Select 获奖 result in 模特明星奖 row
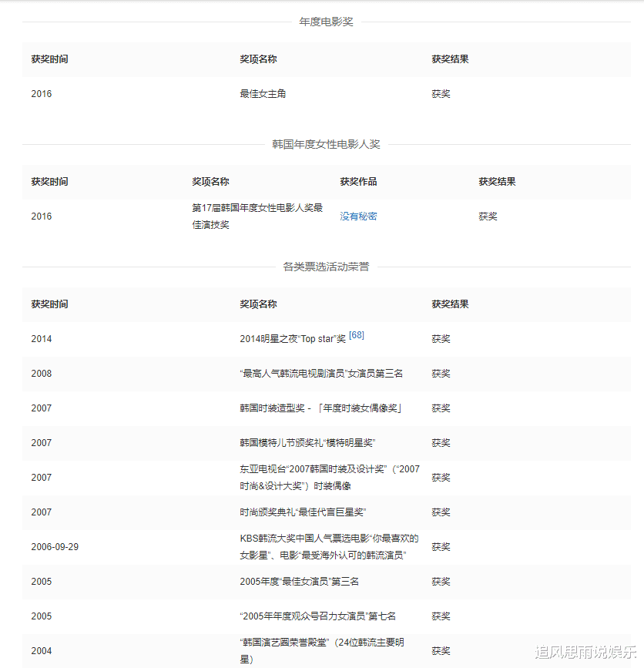The width and height of the screenshot is (644, 668). click(441, 443)
